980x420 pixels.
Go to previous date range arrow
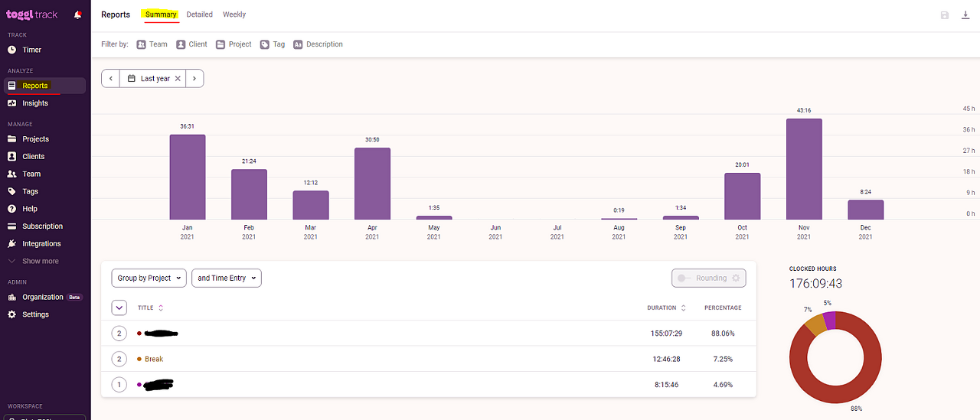click(111, 78)
